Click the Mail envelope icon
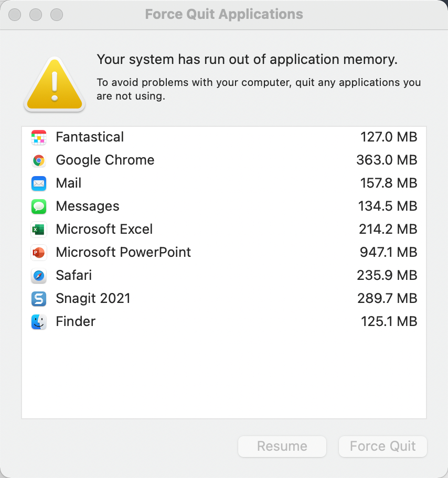This screenshot has width=448, height=478. 39,183
